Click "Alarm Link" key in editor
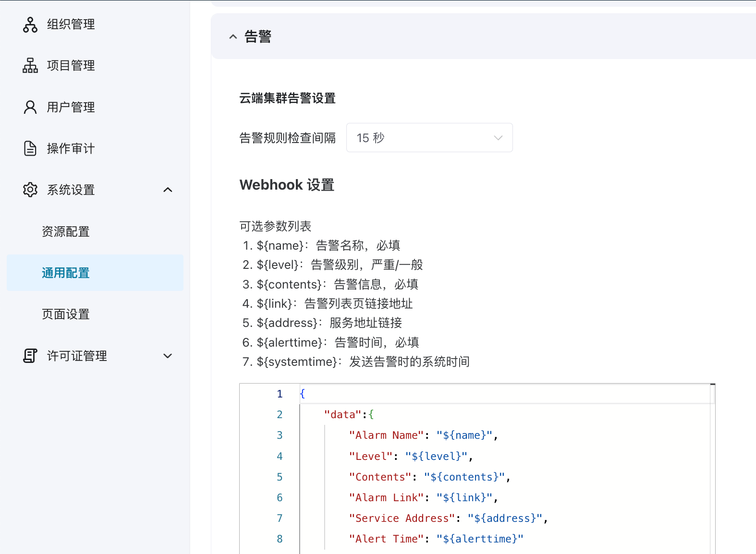The image size is (756, 554). coord(387,497)
